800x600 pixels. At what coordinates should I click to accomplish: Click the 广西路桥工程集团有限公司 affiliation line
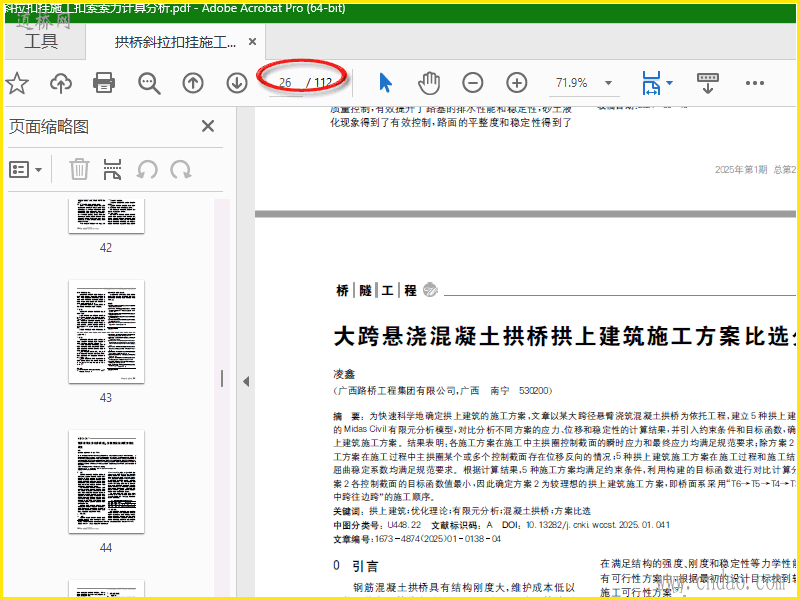pyautogui.click(x=442, y=391)
